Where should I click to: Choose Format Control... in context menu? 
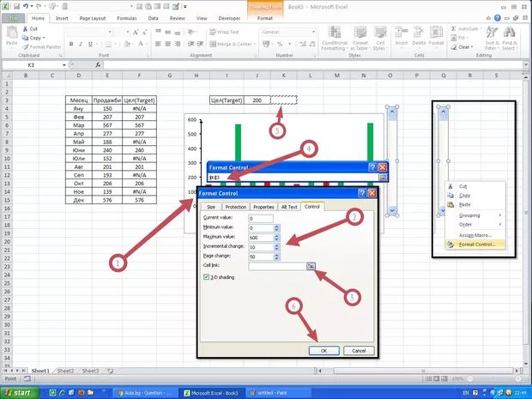tap(475, 245)
